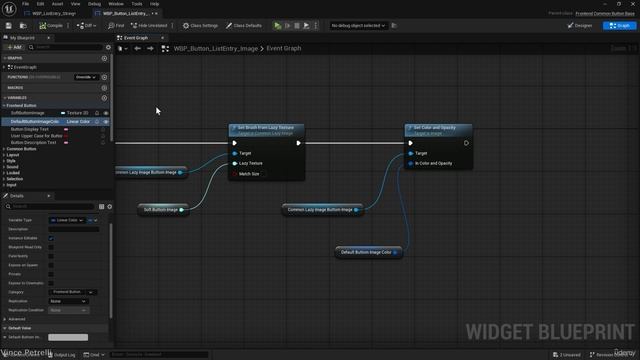Open the compile options menu
Screen dimensions: 640x360
tap(68, 26)
